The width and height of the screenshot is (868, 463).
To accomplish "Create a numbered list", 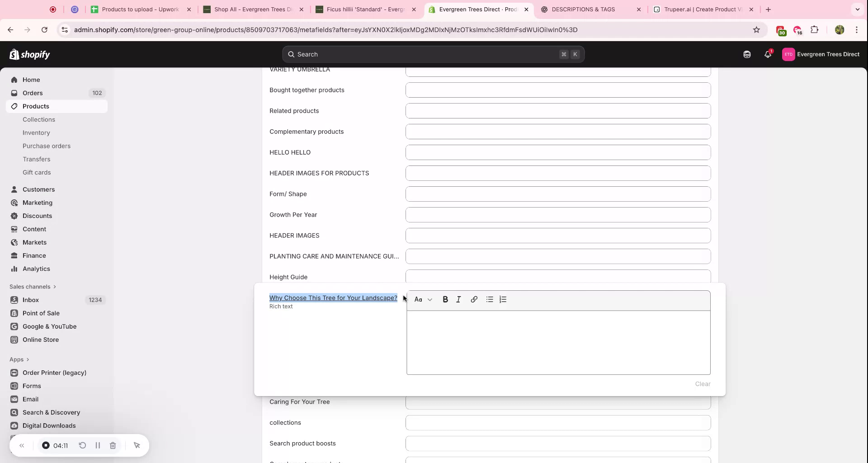I will [x=503, y=299].
